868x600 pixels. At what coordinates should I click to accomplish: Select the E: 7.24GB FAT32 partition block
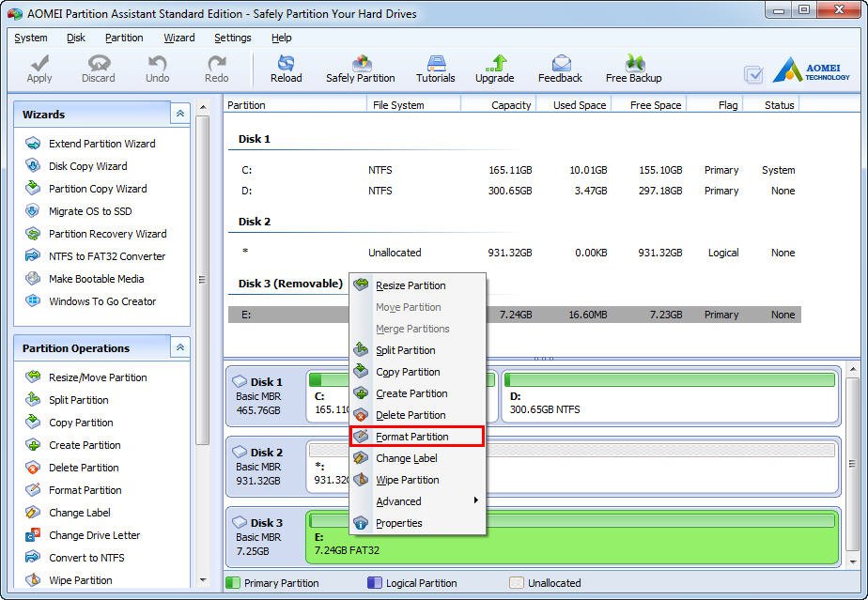(x=572, y=537)
